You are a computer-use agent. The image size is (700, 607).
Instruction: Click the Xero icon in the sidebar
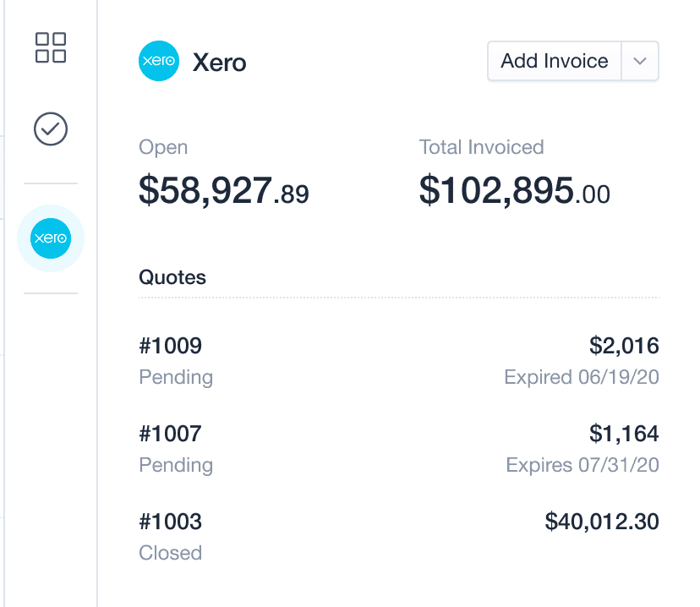pos(51,238)
